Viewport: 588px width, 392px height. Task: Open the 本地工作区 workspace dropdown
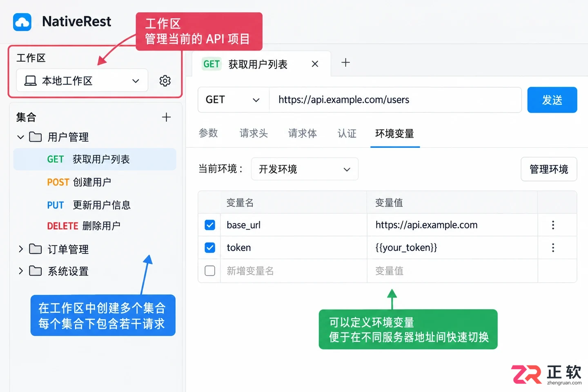(x=82, y=81)
